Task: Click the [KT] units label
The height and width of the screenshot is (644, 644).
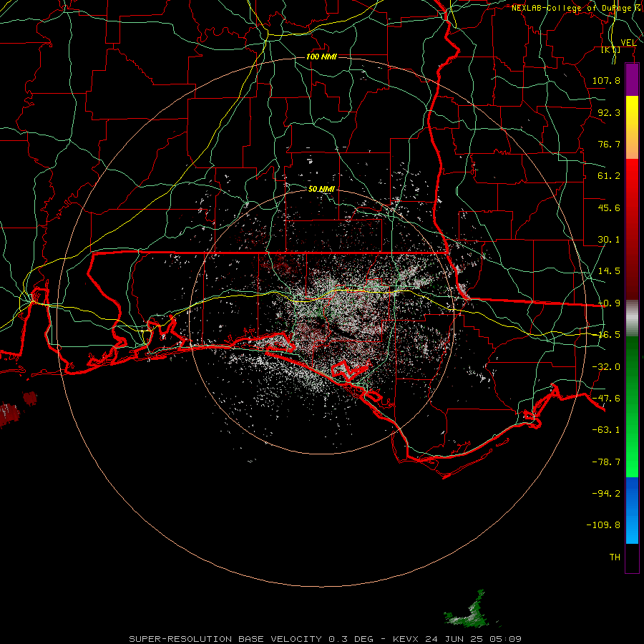Action: click(x=611, y=49)
